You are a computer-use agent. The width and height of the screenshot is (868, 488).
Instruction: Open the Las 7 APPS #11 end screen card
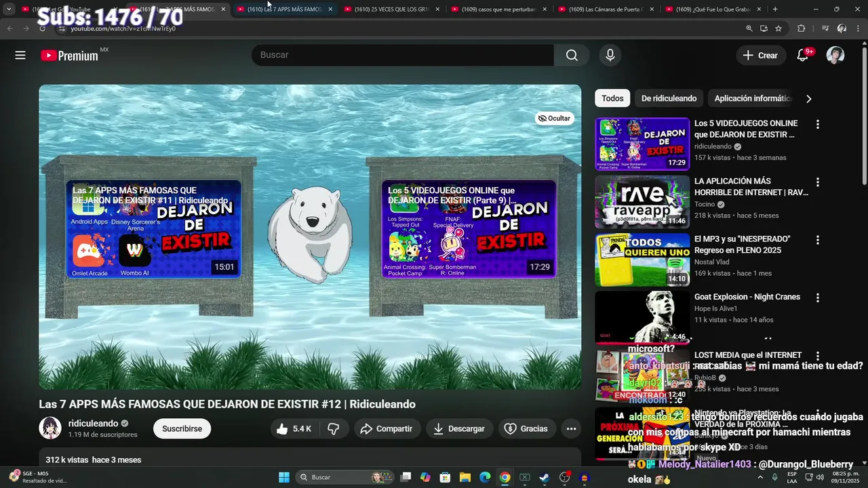pyautogui.click(x=154, y=229)
